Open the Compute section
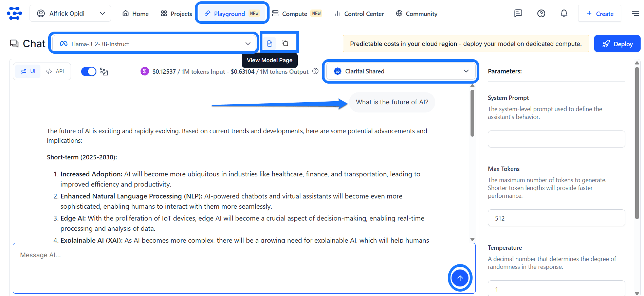Image resolution: width=644 pixels, height=296 pixels. (x=297, y=14)
